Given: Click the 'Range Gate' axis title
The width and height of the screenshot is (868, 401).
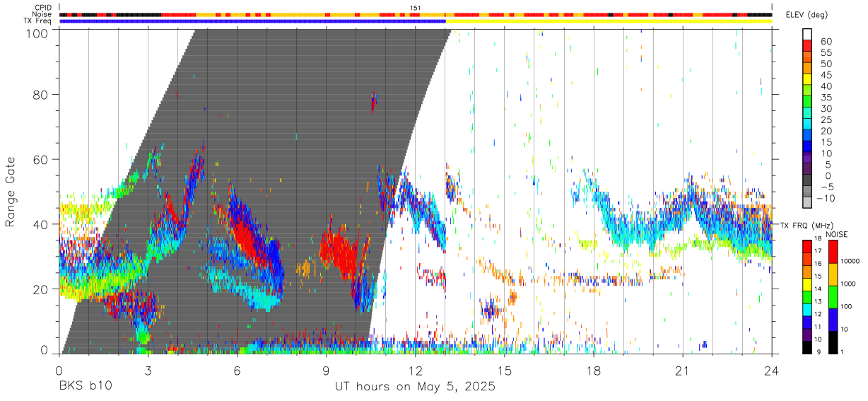Looking at the screenshot, I should coord(11,192).
